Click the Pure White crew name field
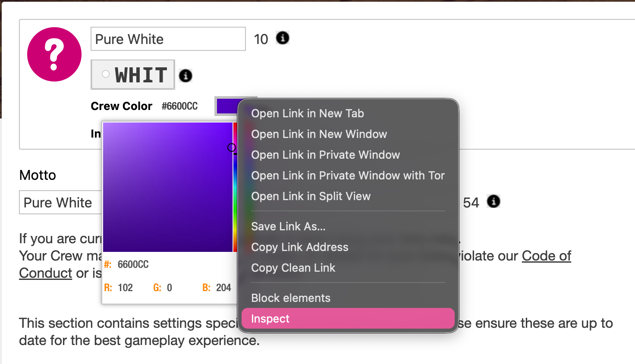This screenshot has width=635, height=364. (x=168, y=39)
